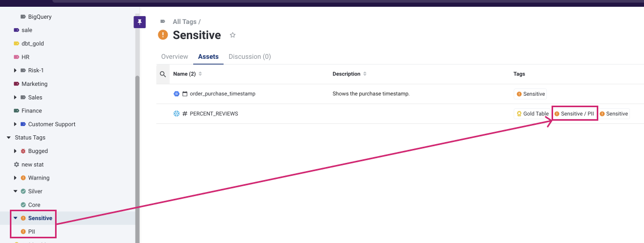The image size is (644, 243).
Task: Collapse the Status Tags section
Action: point(8,138)
